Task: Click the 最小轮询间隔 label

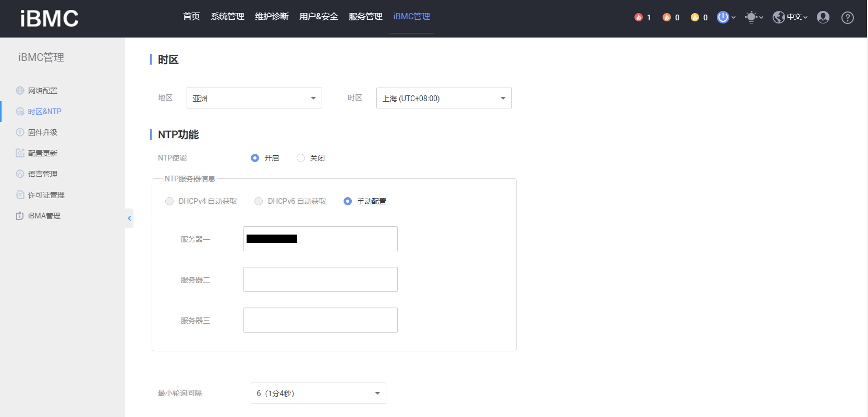Action: pos(180,393)
